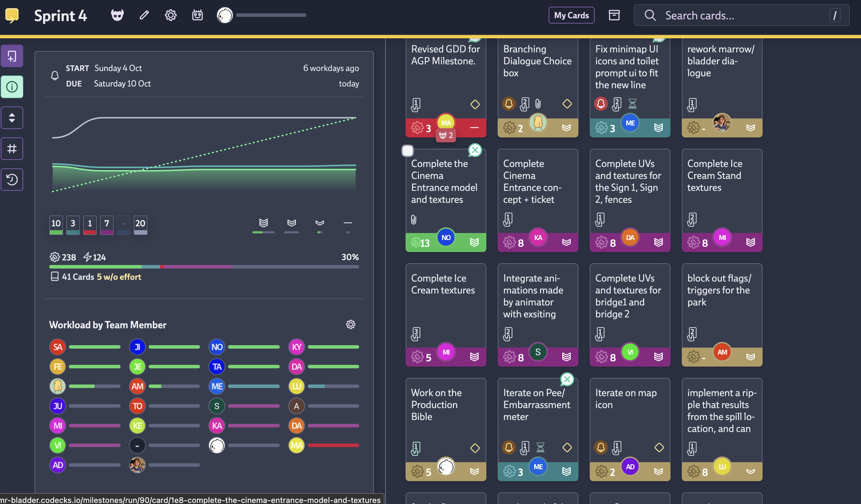Image resolution: width=861 pixels, height=504 pixels.
Task: Open priority selector on rework marrow/bladder dialogue card
Action: pos(751,128)
